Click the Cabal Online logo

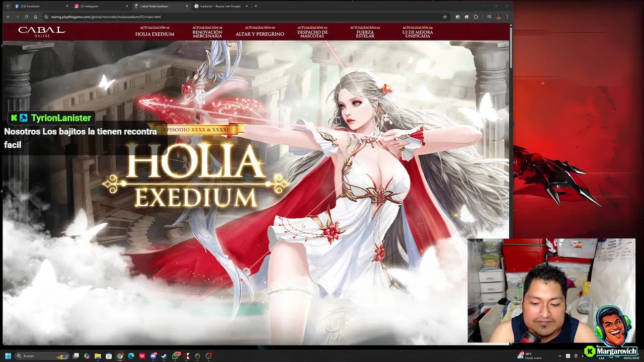pyautogui.click(x=42, y=32)
